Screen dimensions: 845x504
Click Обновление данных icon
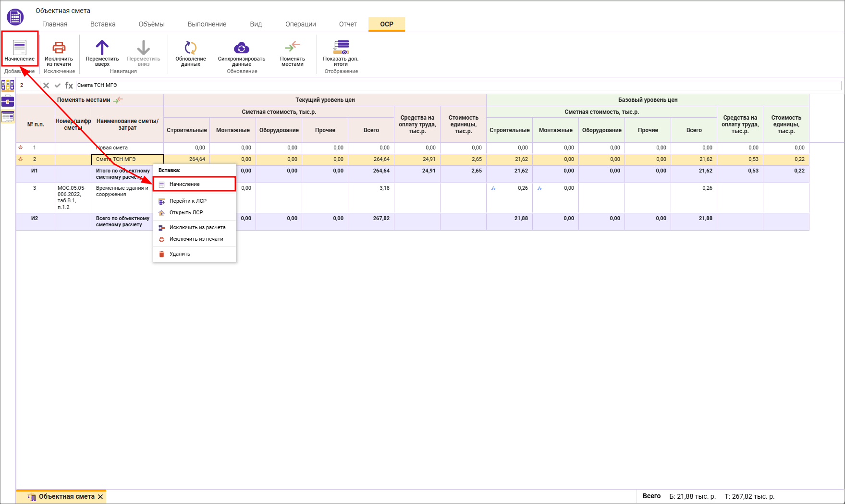click(x=190, y=48)
